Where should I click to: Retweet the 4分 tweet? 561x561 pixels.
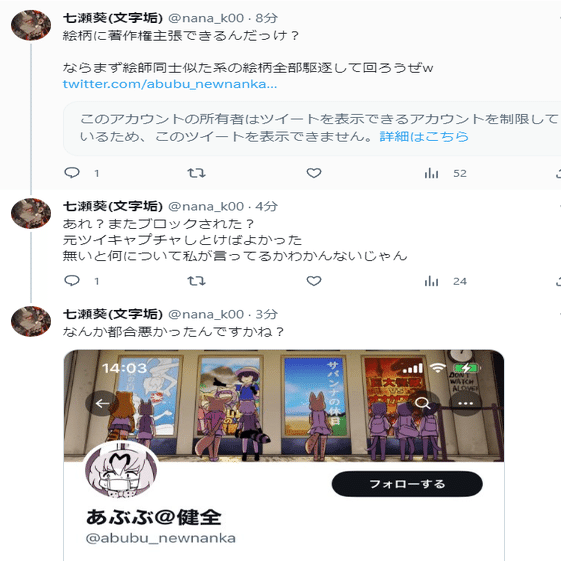pyautogui.click(x=196, y=281)
